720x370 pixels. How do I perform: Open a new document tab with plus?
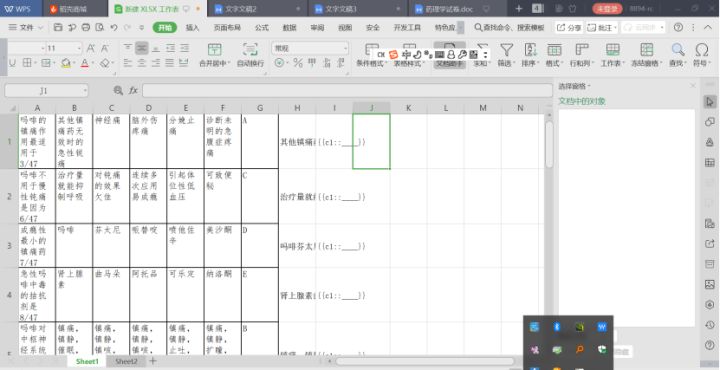pos(519,9)
